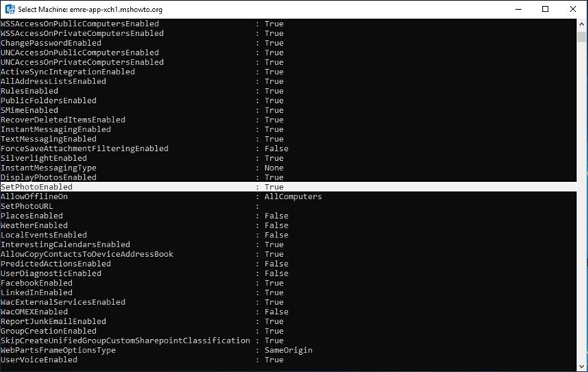Click the empty scrollbar track below the thumb
Viewport: 588px width, 372px height.
coord(582,203)
